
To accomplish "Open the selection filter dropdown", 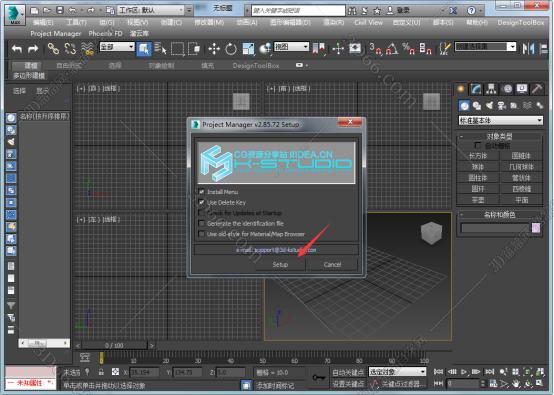I will click(117, 47).
